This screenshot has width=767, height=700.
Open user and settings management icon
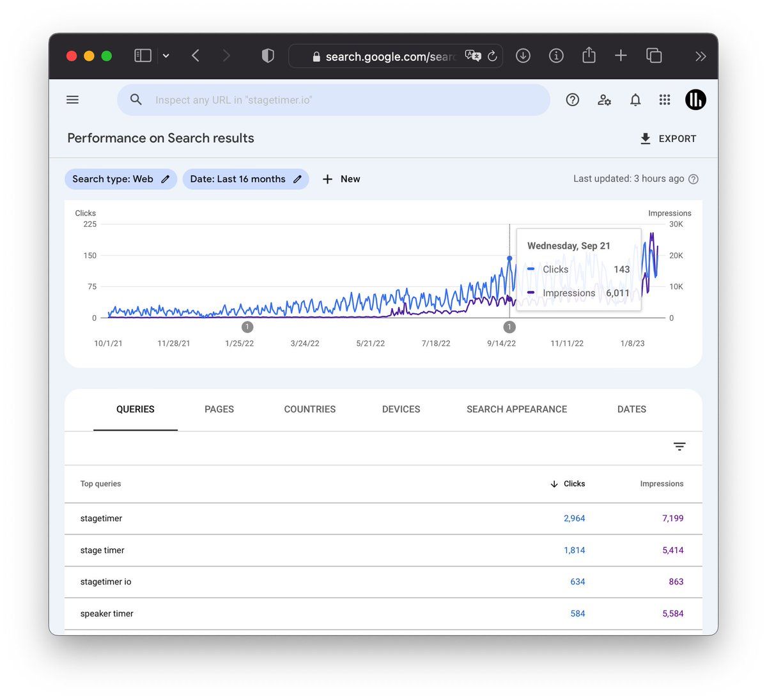coord(604,100)
